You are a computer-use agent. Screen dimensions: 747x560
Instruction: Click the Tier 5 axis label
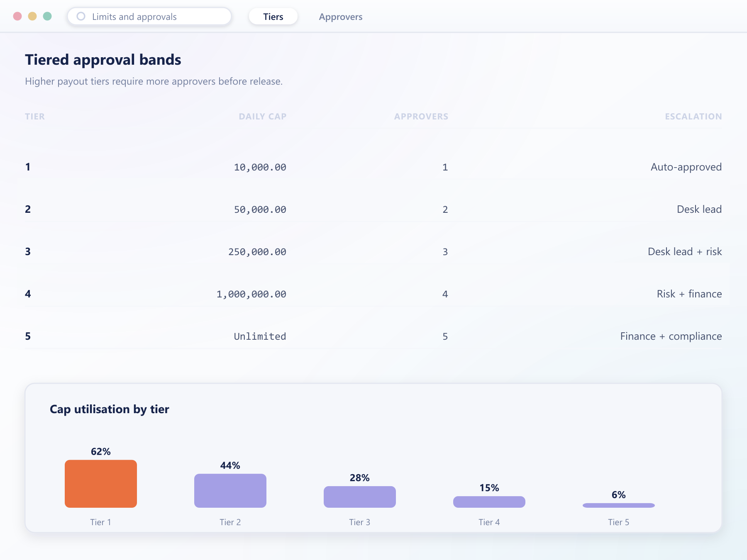click(x=619, y=522)
